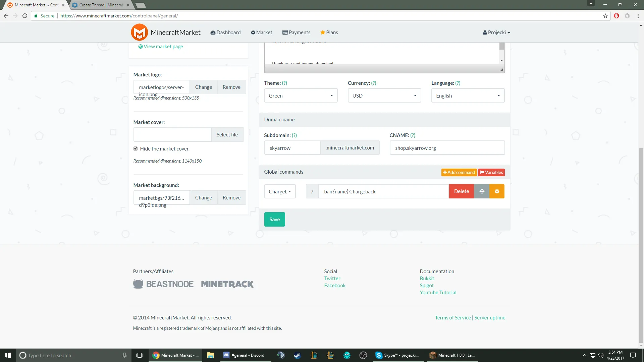The image size is (644, 362).
Task: Click the volume icon in system tray
Action: pos(601,355)
